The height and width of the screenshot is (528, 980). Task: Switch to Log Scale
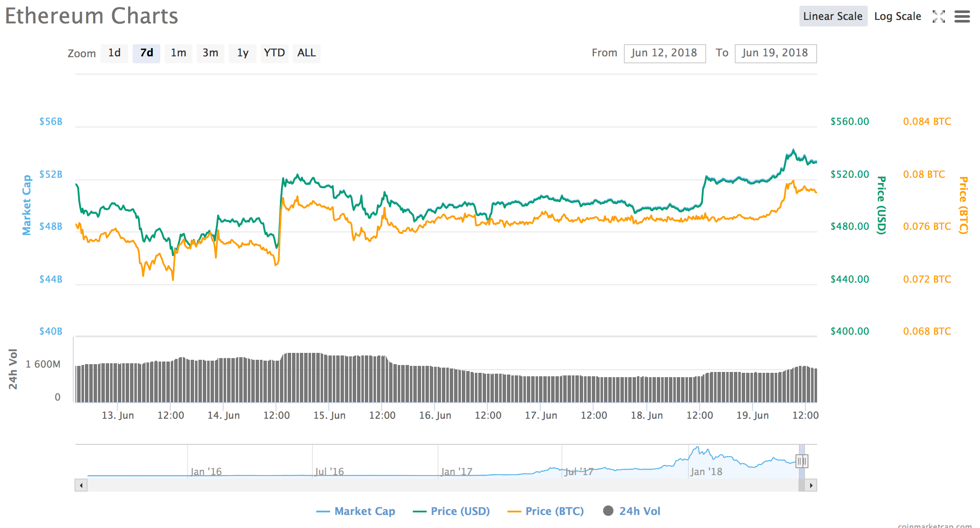(x=897, y=16)
